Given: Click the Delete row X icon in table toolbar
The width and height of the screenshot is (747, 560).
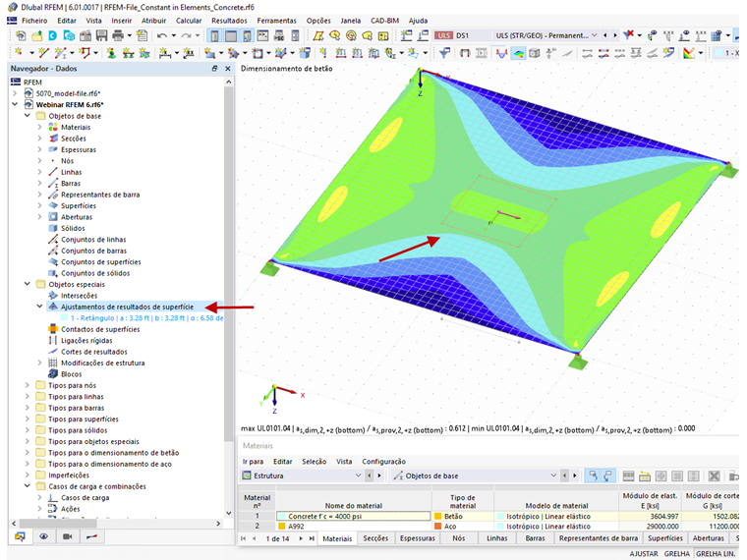Looking at the screenshot, I should pyautogui.click(x=714, y=476).
